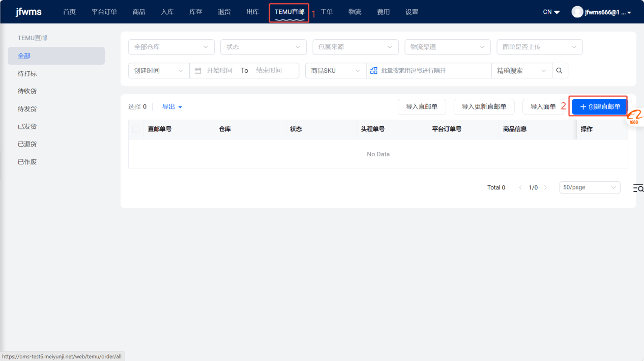Open the 入库 nav item

coord(167,12)
